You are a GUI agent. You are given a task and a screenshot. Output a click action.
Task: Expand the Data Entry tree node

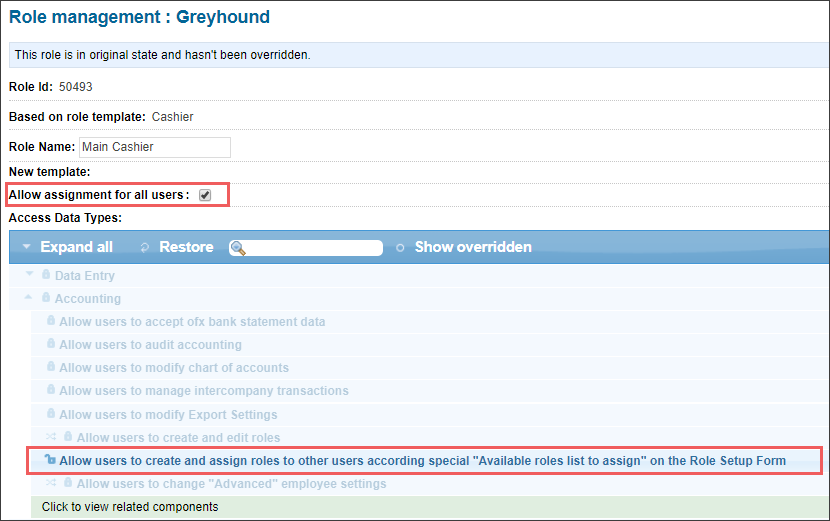(30, 274)
